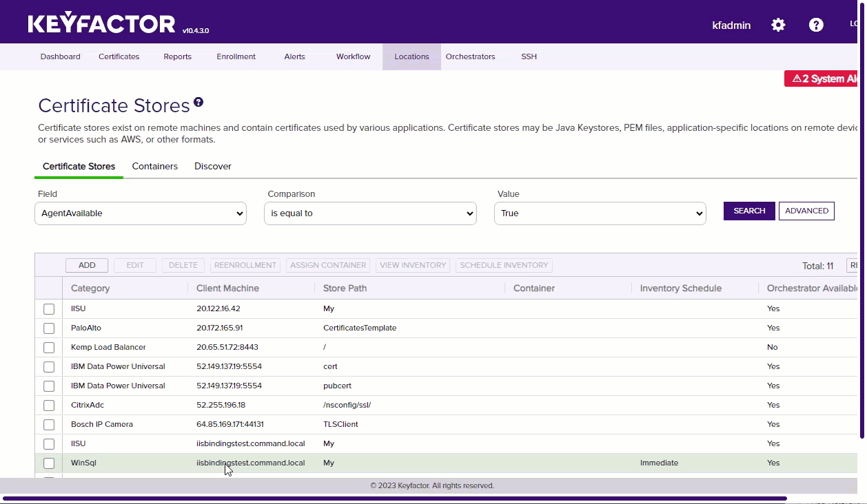Click the help question mark icon in header

(816, 25)
